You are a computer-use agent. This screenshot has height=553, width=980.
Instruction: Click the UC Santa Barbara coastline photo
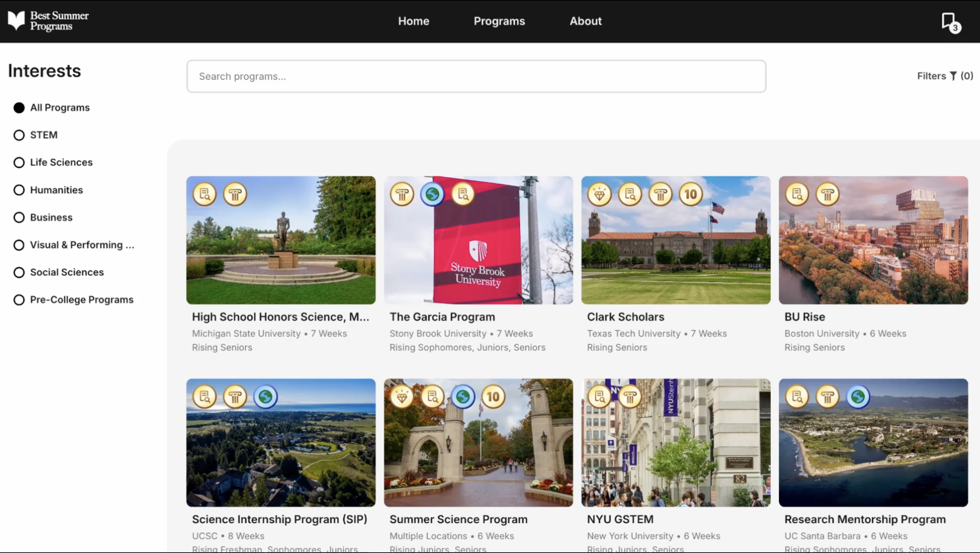coord(873,442)
